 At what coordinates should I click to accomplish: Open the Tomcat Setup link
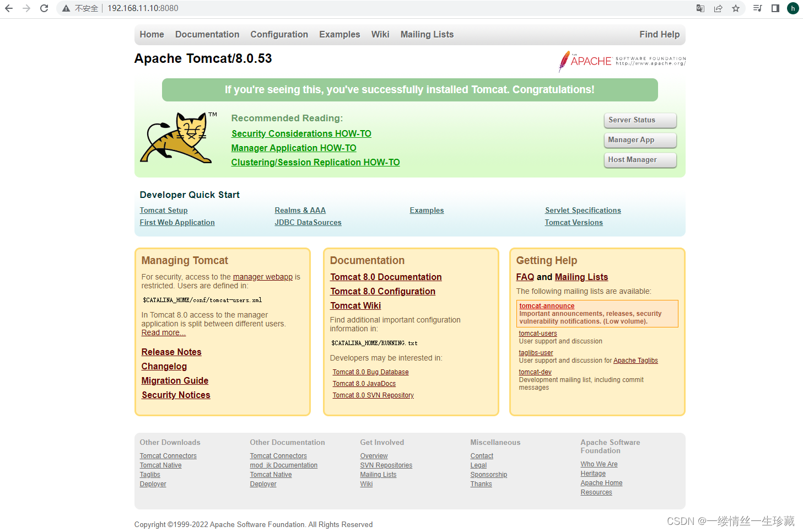pyautogui.click(x=164, y=210)
